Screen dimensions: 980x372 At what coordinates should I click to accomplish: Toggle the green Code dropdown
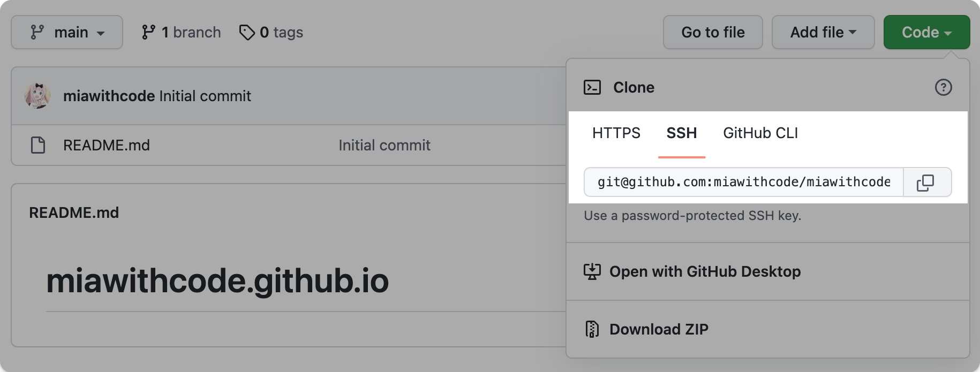point(926,32)
